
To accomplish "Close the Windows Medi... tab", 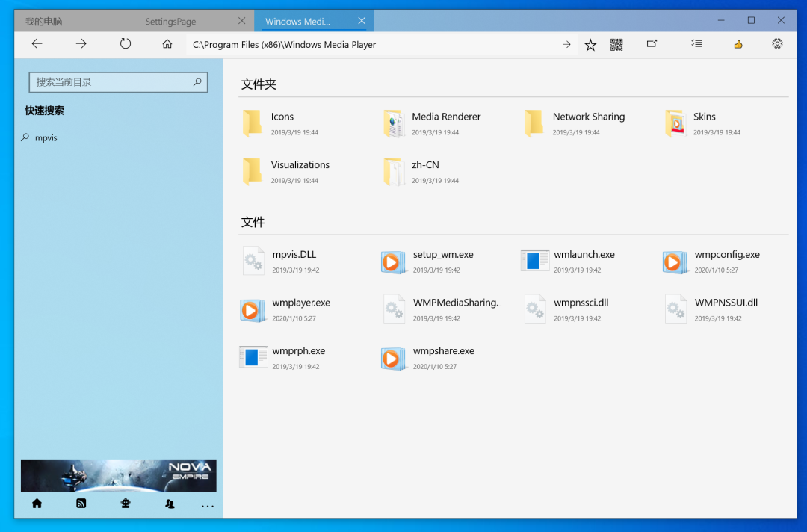I will click(362, 21).
